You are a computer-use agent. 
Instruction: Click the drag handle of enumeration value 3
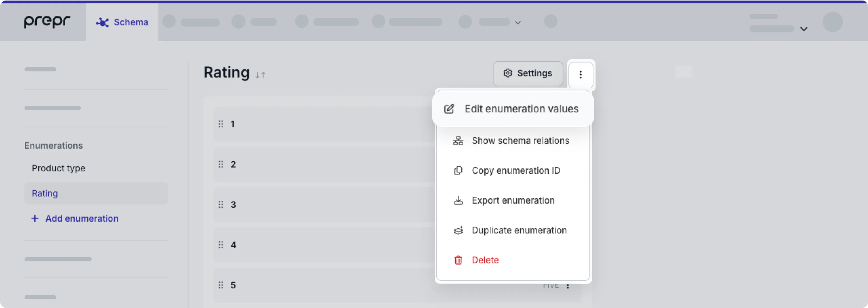coord(221,204)
